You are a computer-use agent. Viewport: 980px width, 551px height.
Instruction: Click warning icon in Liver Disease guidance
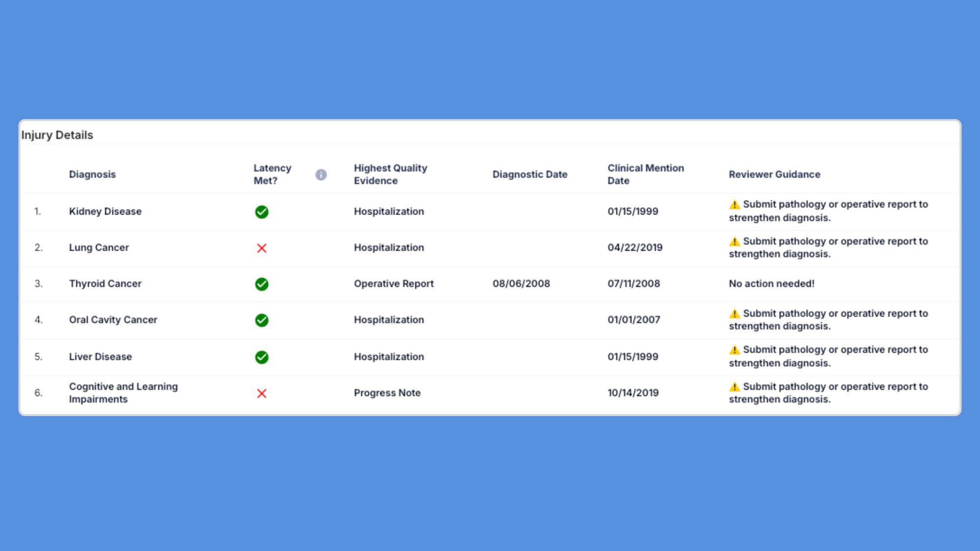click(x=735, y=350)
